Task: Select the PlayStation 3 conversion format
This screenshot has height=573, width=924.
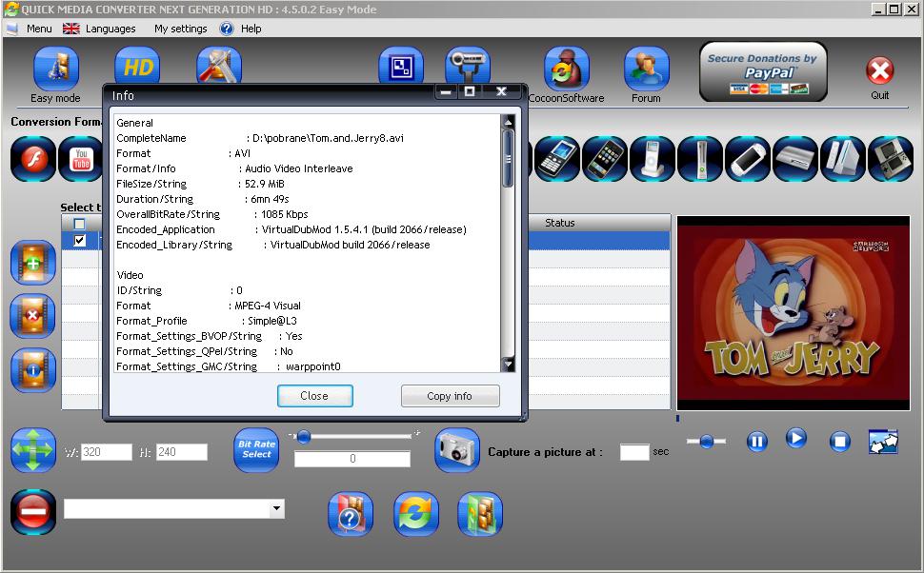Action: coord(795,159)
